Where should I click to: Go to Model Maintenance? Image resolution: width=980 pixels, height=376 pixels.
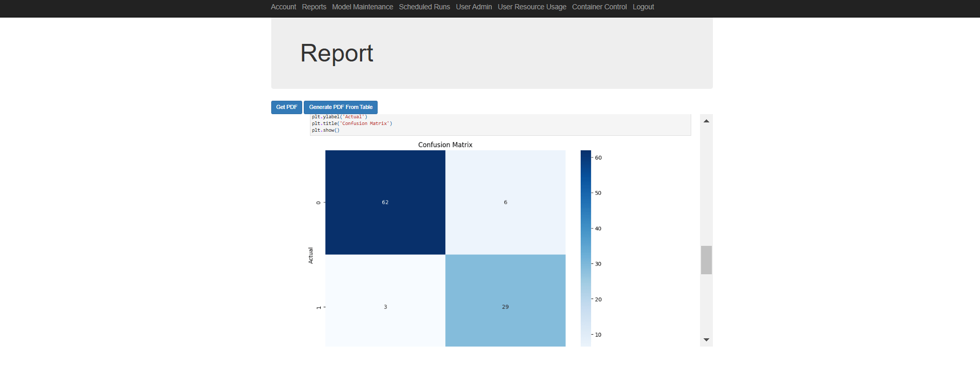(x=363, y=7)
